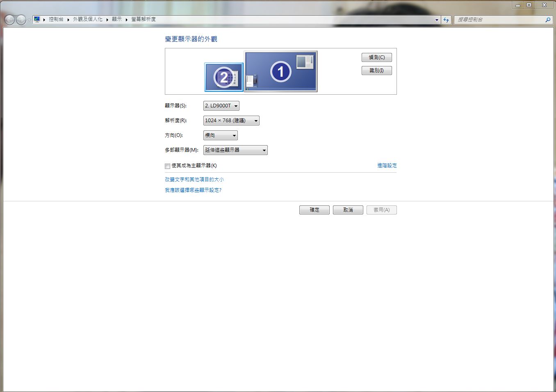Expand arrow after 控制台 breadcrumb
Screen dimensions: 556x392
(x=68, y=20)
